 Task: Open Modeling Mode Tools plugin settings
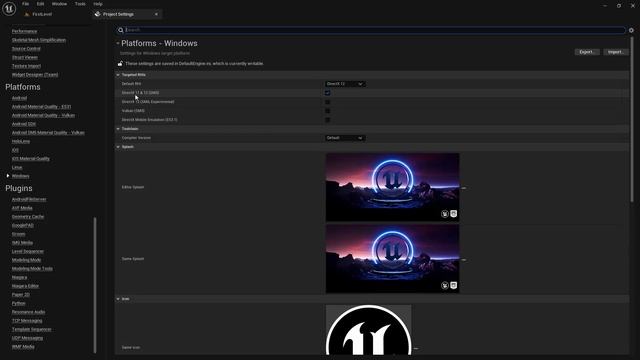pos(32,269)
